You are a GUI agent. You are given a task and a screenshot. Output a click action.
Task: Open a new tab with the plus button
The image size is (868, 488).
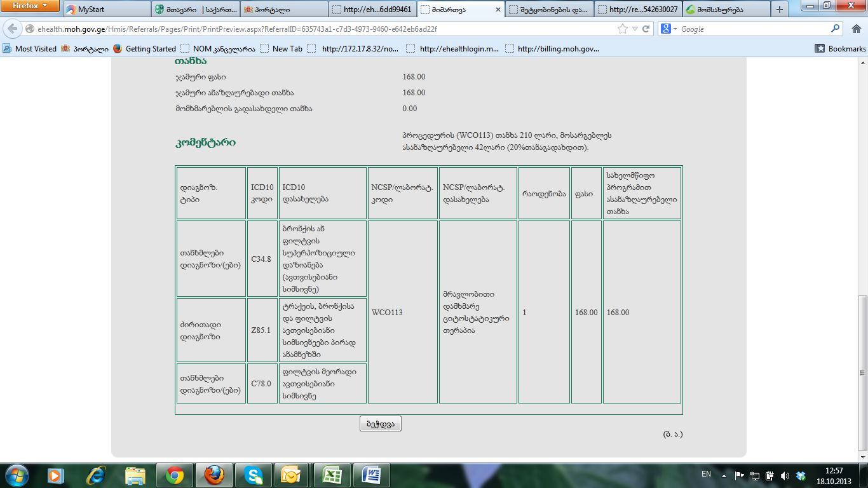click(x=780, y=10)
